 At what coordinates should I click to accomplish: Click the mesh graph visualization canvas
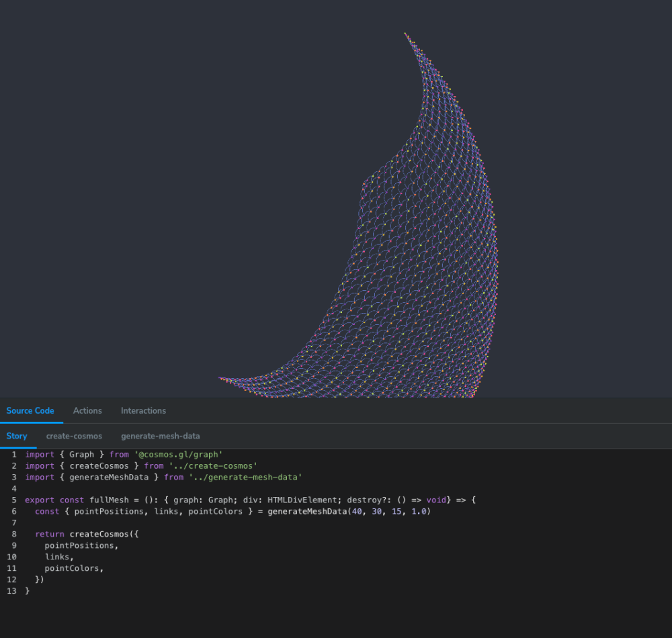click(x=336, y=199)
